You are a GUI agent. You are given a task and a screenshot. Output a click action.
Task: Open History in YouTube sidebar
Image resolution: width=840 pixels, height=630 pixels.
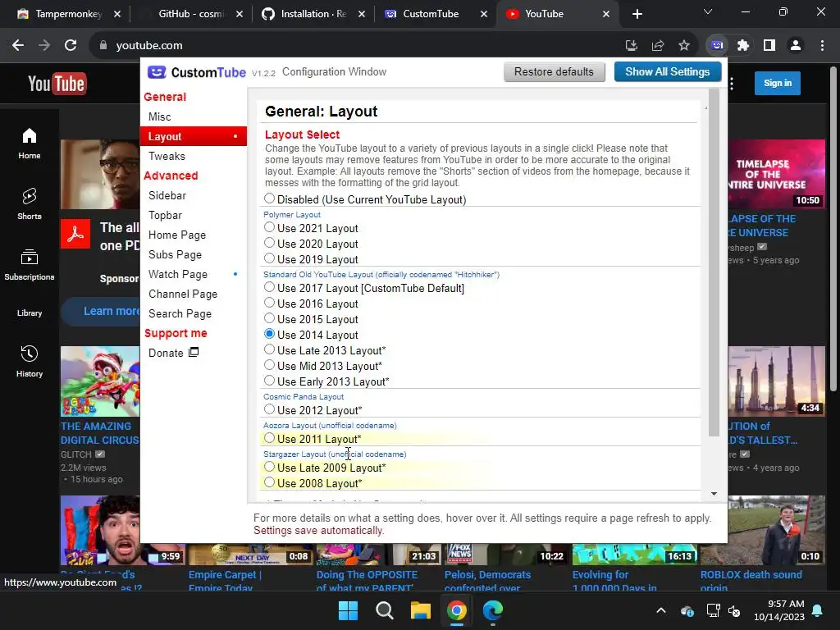tap(30, 362)
